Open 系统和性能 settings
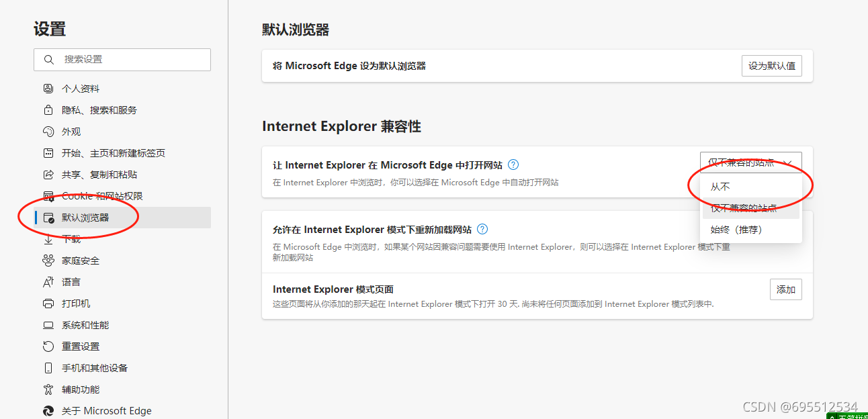This screenshot has height=419, width=868. [x=122, y=325]
